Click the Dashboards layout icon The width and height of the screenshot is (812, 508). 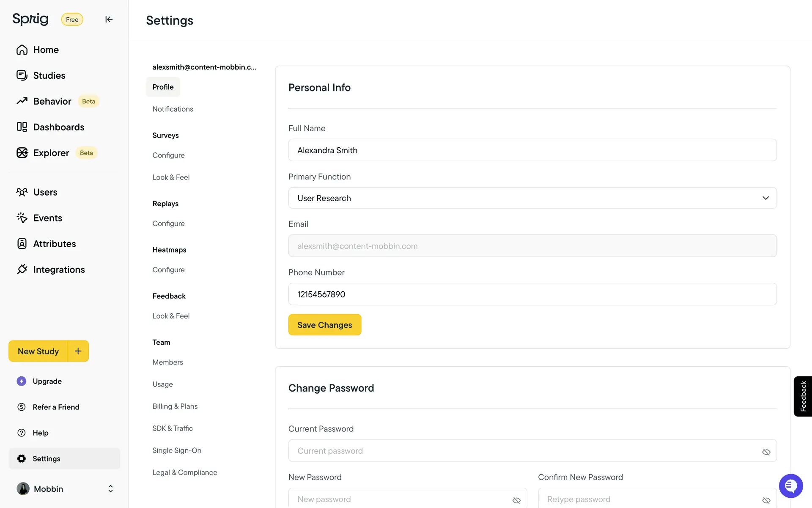[22, 127]
